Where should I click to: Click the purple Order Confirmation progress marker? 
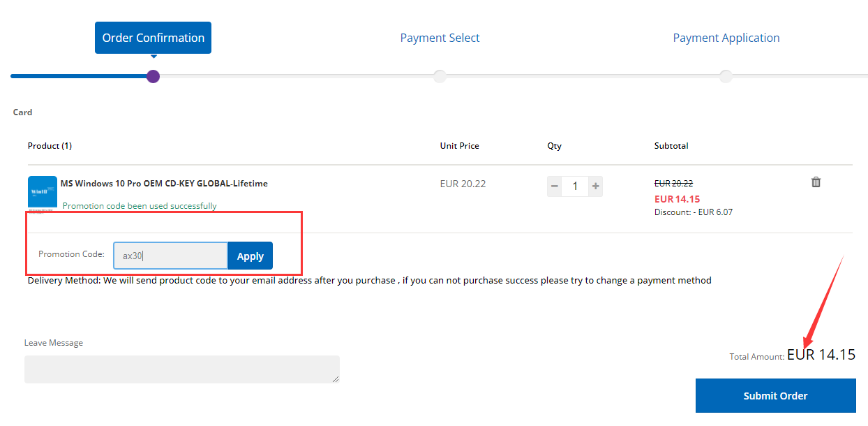(154, 76)
